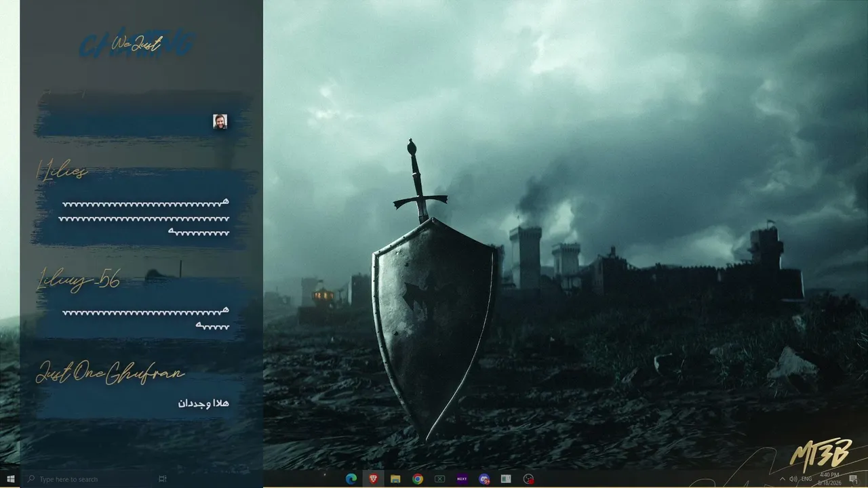Open the purple NEXT app taskbar icon

click(462, 479)
